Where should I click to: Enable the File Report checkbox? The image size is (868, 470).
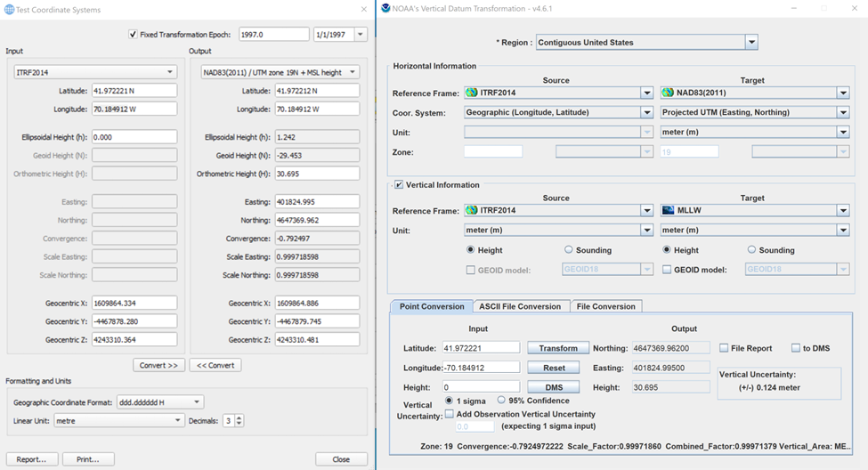tap(724, 348)
